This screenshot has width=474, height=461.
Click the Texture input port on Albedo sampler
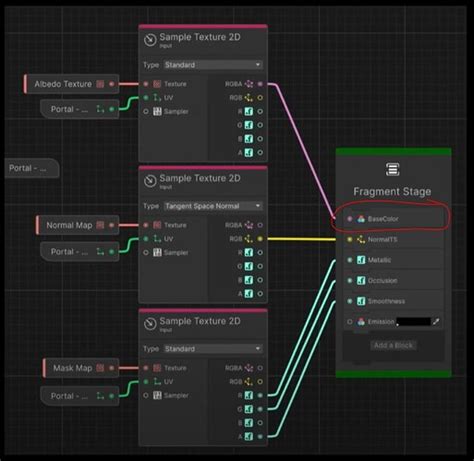(x=146, y=84)
